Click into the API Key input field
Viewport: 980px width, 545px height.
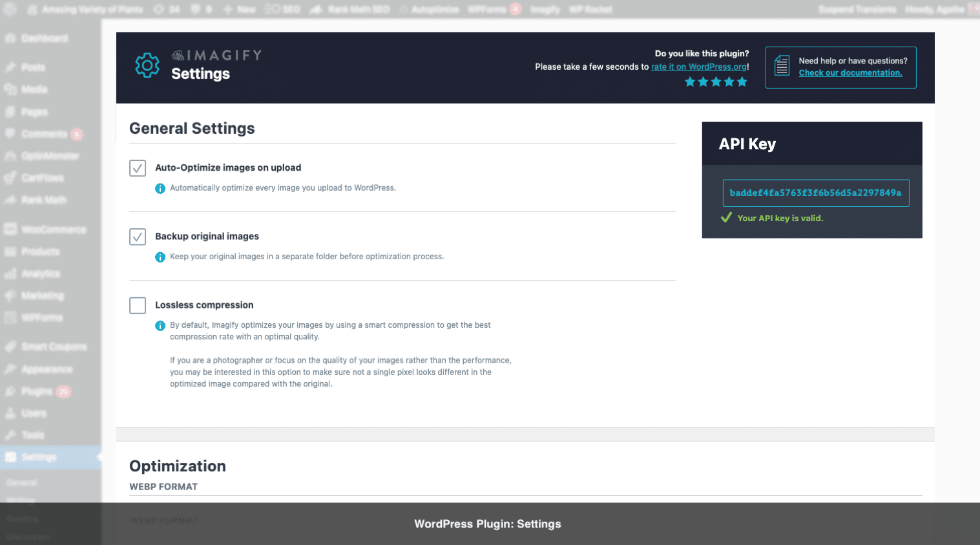tap(815, 193)
